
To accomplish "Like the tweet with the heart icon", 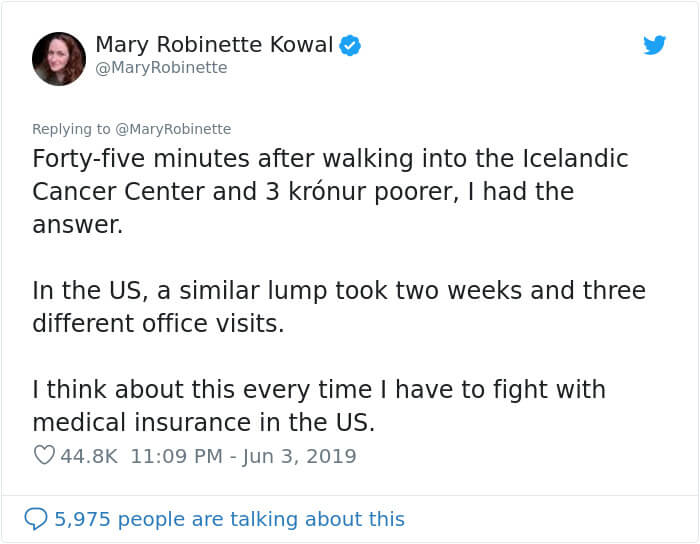I will (44, 455).
